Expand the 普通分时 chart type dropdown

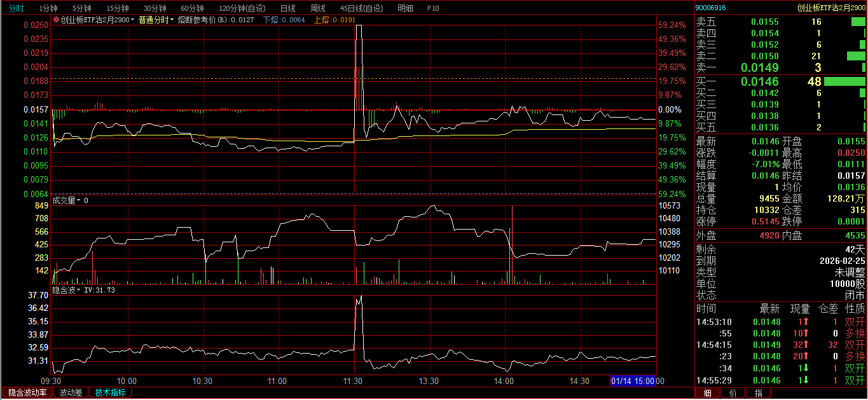click(x=156, y=20)
